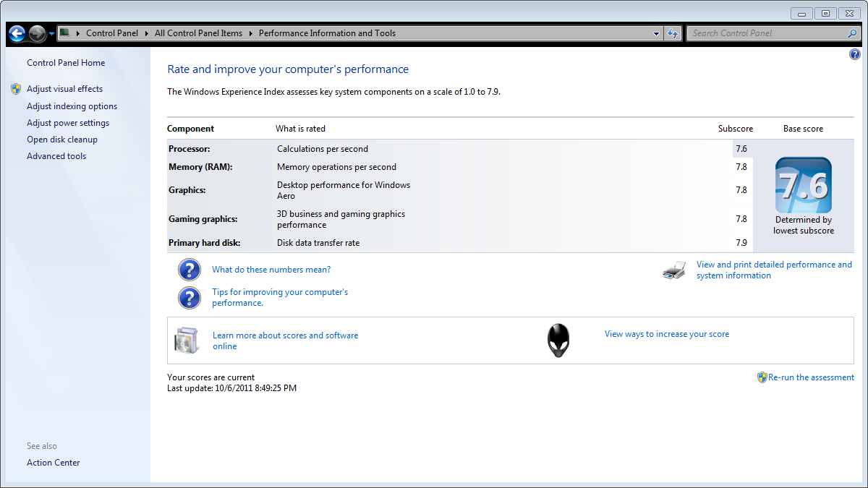
Task: Click shield icon next to Re-run the assessment
Action: point(762,377)
